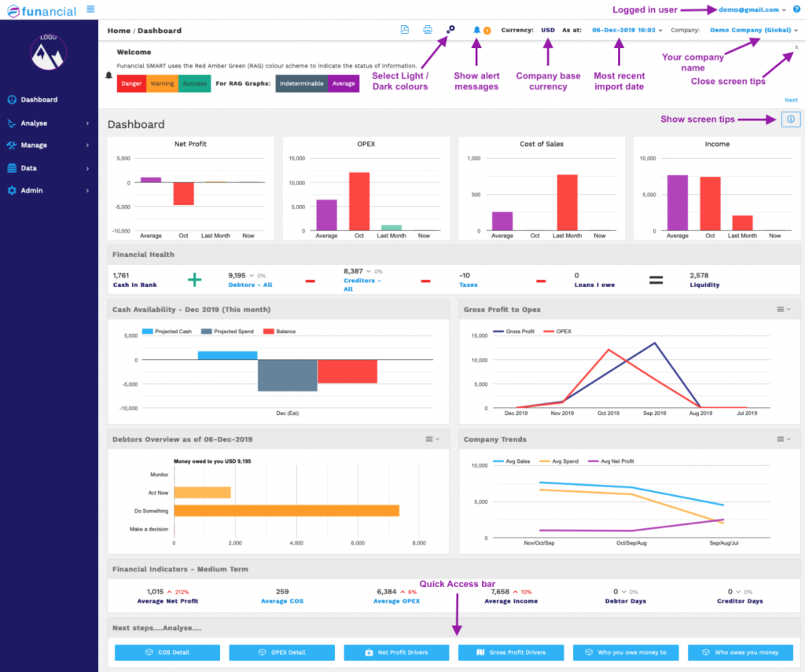Click the help question mark icon
This screenshot has width=805, height=672.
coord(796,9)
